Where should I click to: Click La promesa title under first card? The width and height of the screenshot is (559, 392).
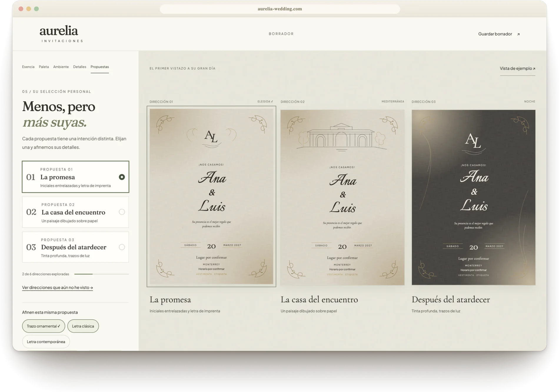[170, 300]
